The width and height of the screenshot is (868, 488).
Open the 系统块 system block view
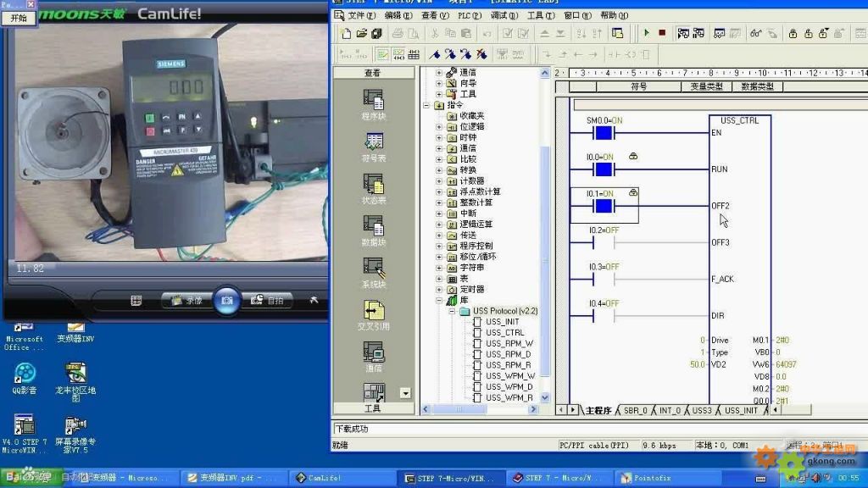[x=374, y=274]
